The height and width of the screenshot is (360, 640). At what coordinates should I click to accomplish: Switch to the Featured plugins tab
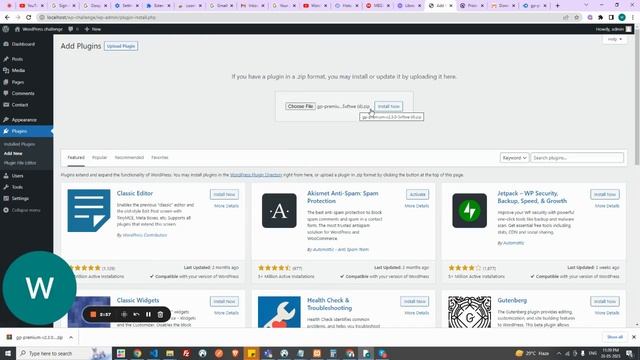pos(76,158)
